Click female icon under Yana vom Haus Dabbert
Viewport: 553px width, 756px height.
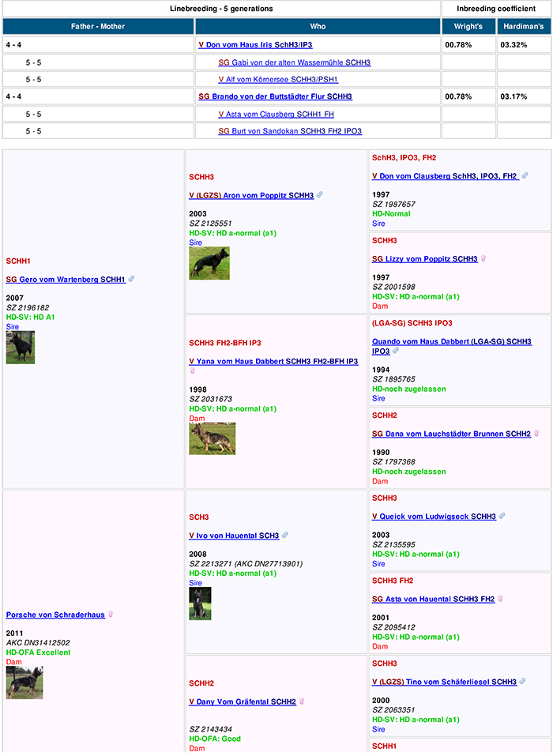pos(193,370)
